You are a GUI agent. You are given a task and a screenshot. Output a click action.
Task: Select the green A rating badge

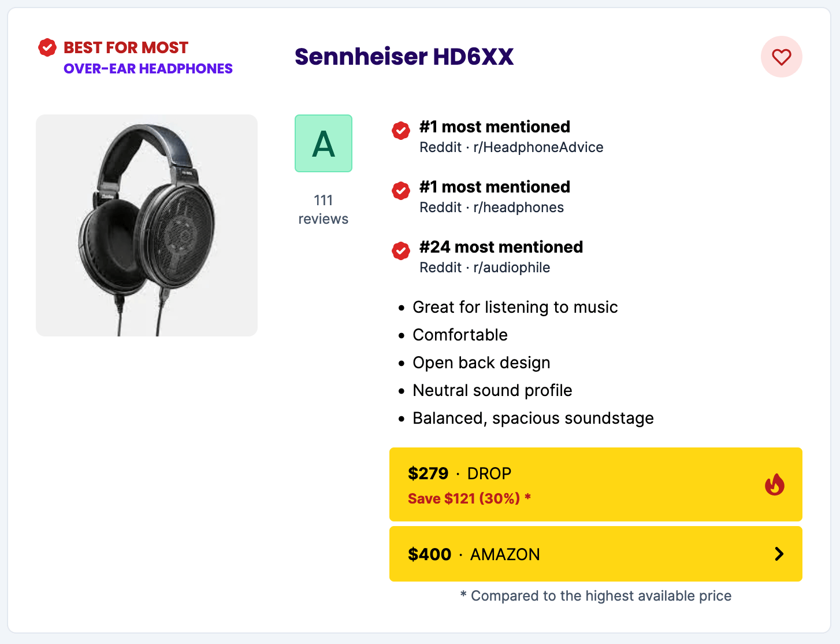(323, 143)
